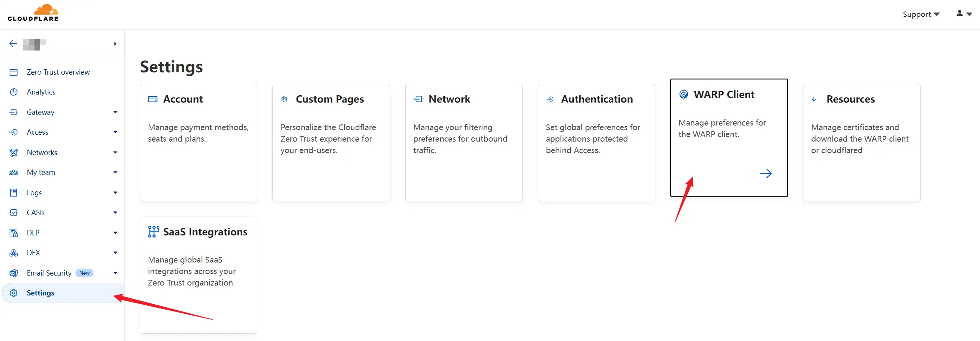This screenshot has height=341, width=980.
Task: Click the Zero Trust overview window icon
Action: pyautogui.click(x=14, y=72)
